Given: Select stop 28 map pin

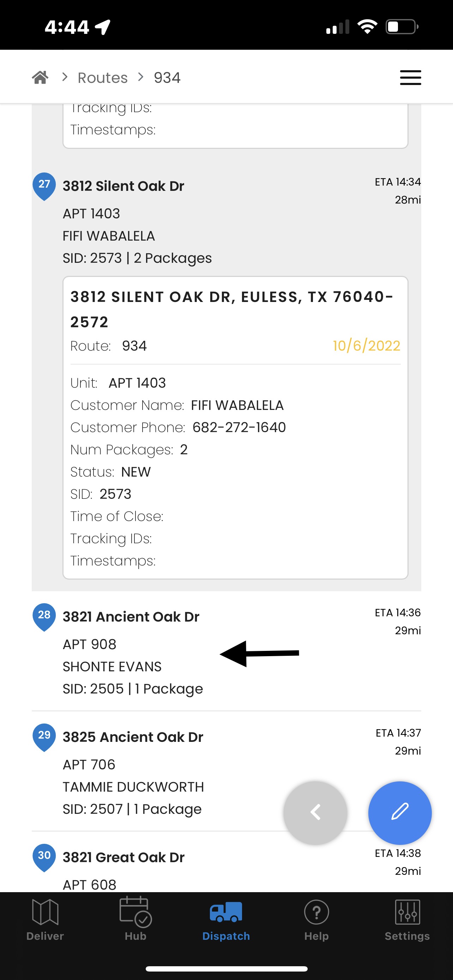Looking at the screenshot, I should pos(44,617).
